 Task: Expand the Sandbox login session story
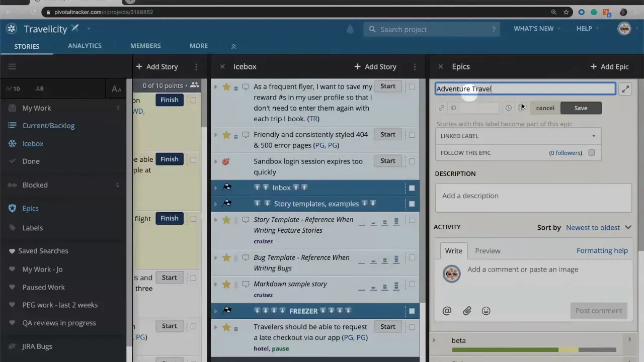point(215,161)
